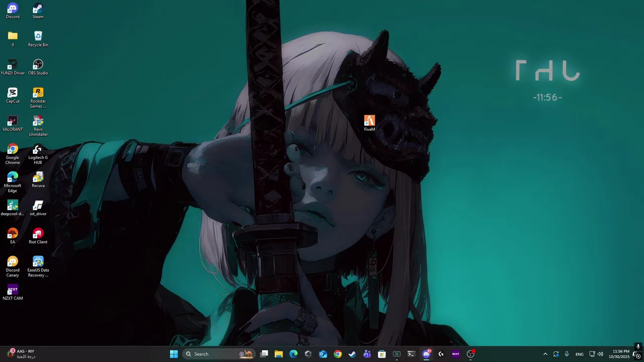The image size is (644, 362).
Task: Click the record overlay button
Action: point(638,356)
